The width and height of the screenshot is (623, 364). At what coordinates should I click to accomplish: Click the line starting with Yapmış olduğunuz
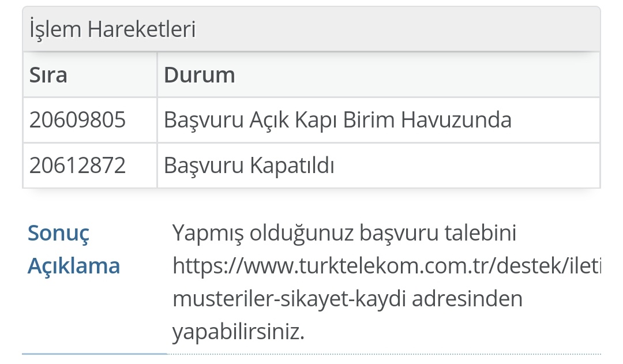click(344, 233)
